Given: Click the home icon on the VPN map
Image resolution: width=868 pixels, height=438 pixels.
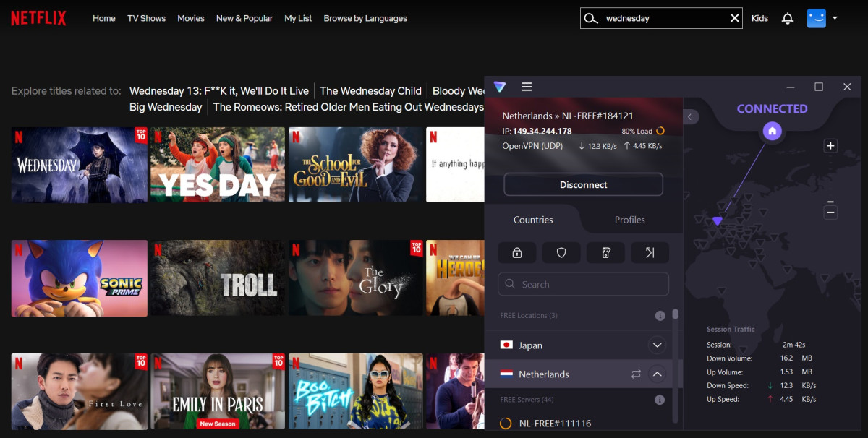Looking at the screenshot, I should point(772,131).
